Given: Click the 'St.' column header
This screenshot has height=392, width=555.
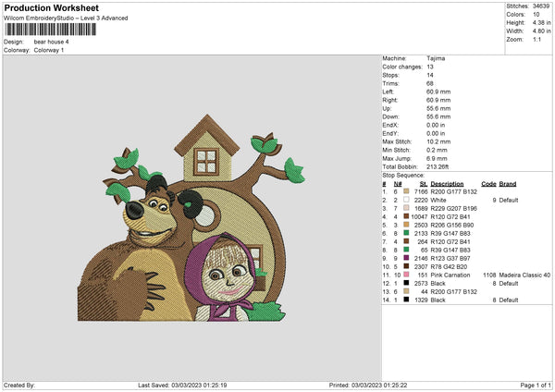Looking at the screenshot, I should (x=424, y=184).
